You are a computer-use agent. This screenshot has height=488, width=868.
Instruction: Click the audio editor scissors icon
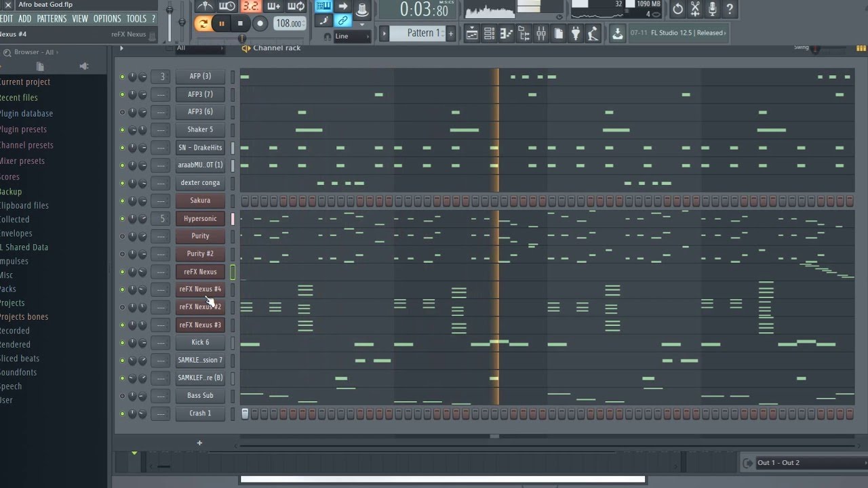(695, 9)
